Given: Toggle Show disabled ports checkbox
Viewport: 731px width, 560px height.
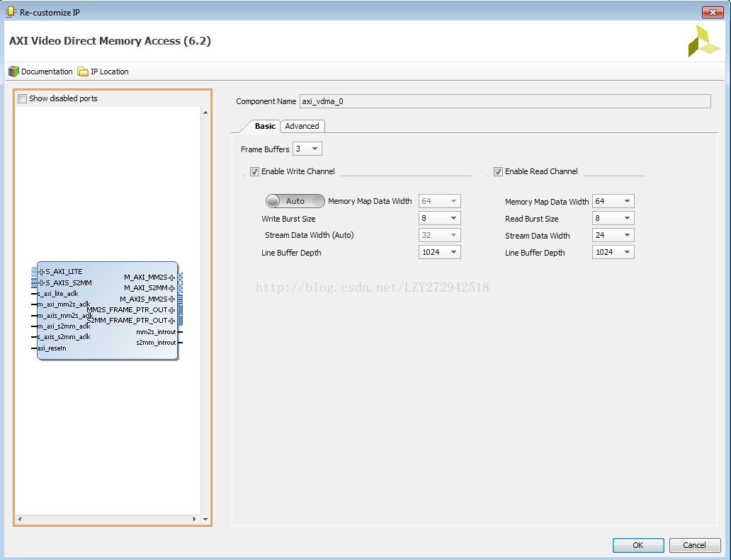Looking at the screenshot, I should (x=22, y=99).
